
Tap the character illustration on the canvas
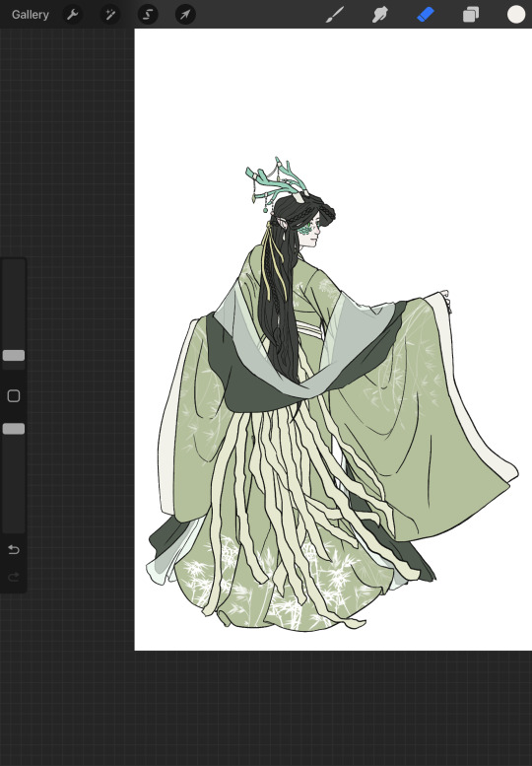pos(332,395)
